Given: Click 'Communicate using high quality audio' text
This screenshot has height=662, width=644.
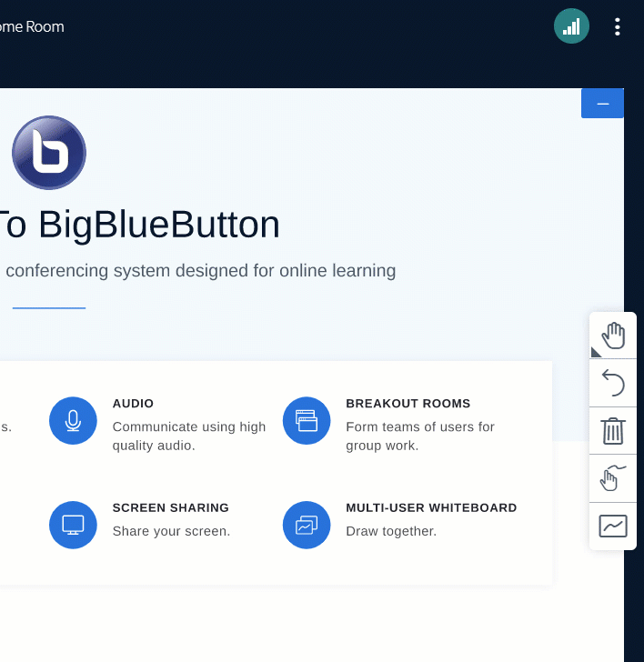Looking at the screenshot, I should 189,436.
